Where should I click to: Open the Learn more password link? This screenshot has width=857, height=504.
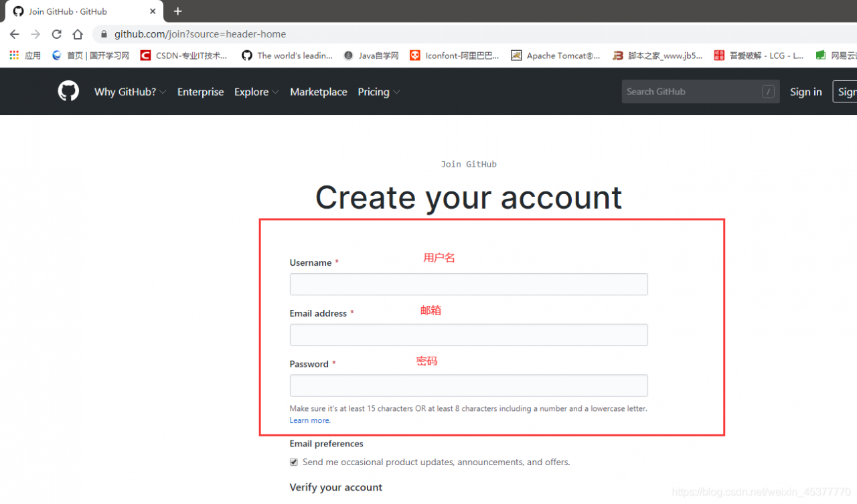309,420
